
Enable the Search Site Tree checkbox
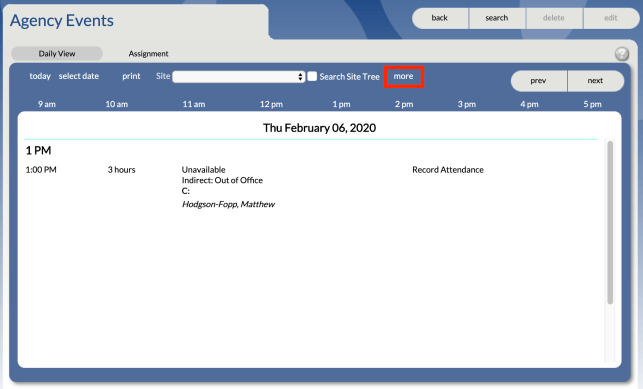click(x=312, y=76)
